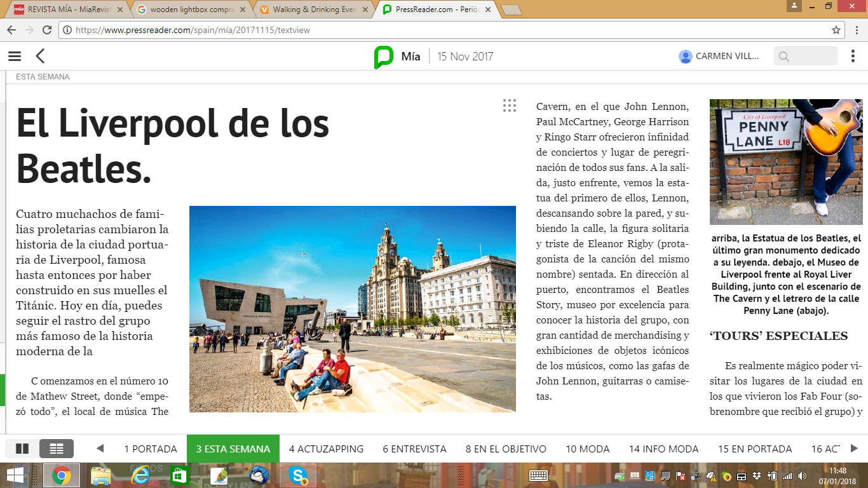Click the Mía publication title
Screen dimensions: 868x488
410,57
